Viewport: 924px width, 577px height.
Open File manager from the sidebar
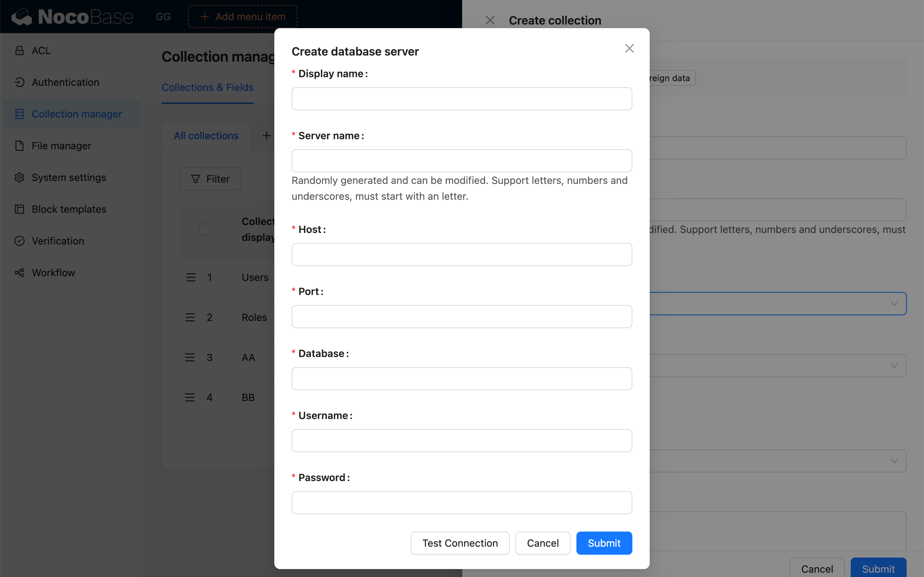(61, 145)
